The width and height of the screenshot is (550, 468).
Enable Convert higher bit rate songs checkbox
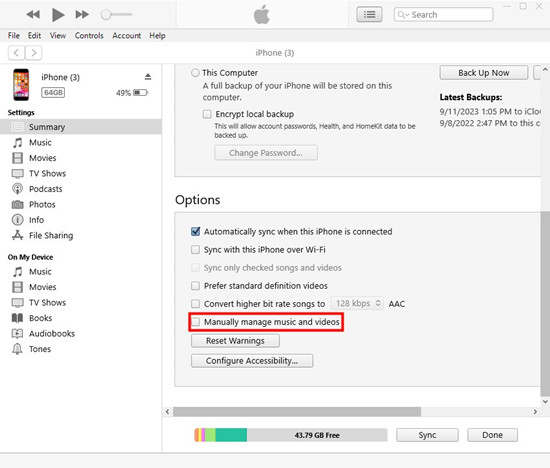[195, 303]
